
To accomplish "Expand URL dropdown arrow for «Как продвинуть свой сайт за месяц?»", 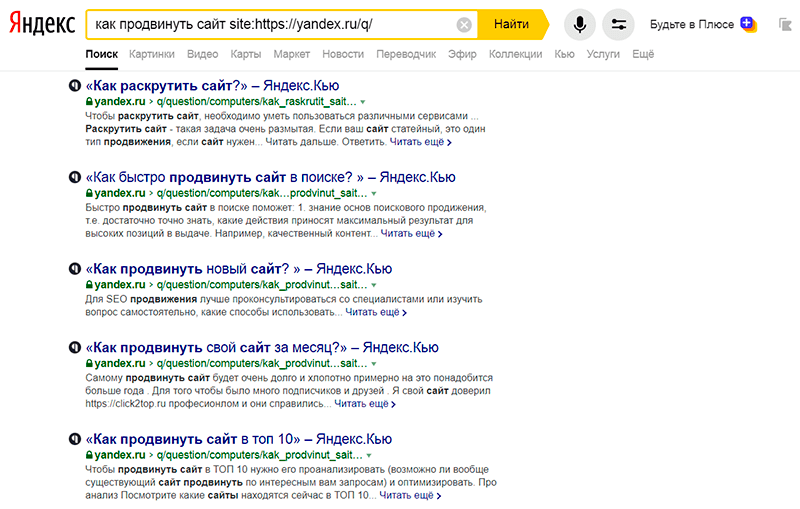I will click(x=374, y=364).
